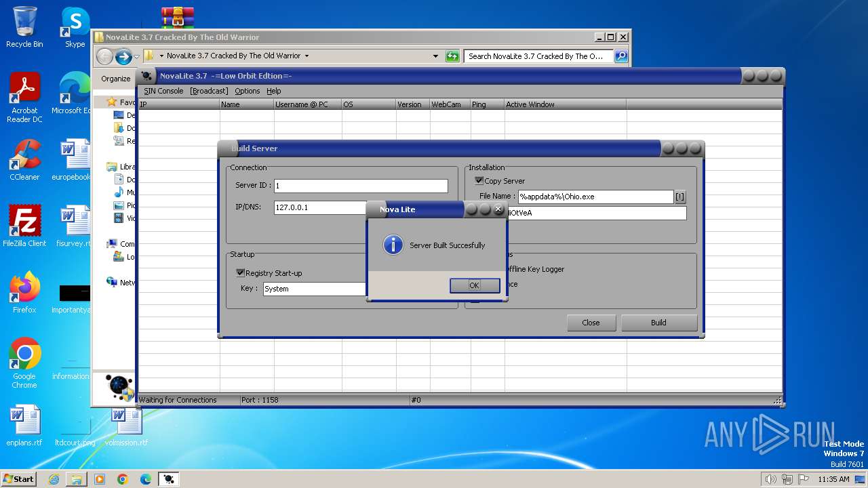Click the Start button
Image resolution: width=868 pixels, height=488 pixels.
(x=18, y=479)
